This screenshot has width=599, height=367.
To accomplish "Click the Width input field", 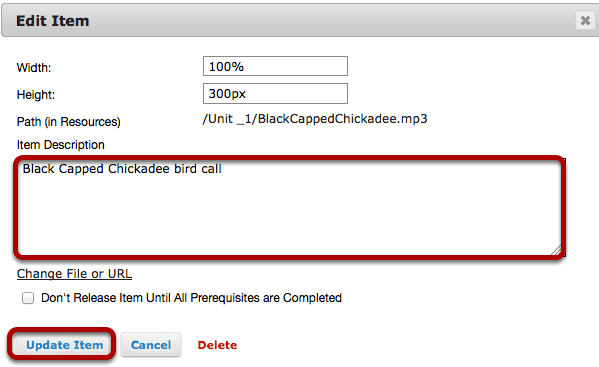I will pos(275,66).
